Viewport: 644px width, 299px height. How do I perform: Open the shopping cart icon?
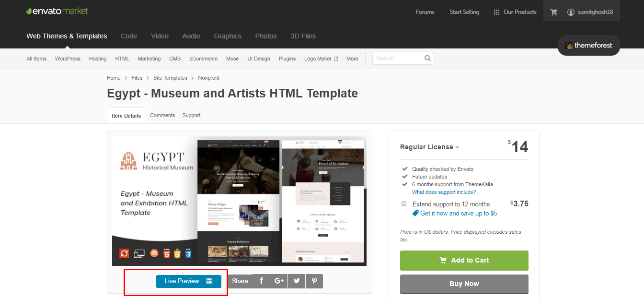(554, 12)
